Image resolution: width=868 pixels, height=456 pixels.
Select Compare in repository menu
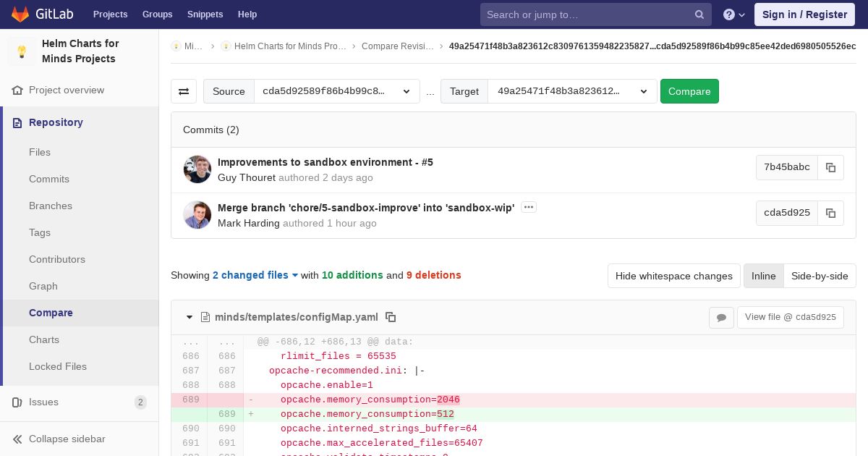51,313
